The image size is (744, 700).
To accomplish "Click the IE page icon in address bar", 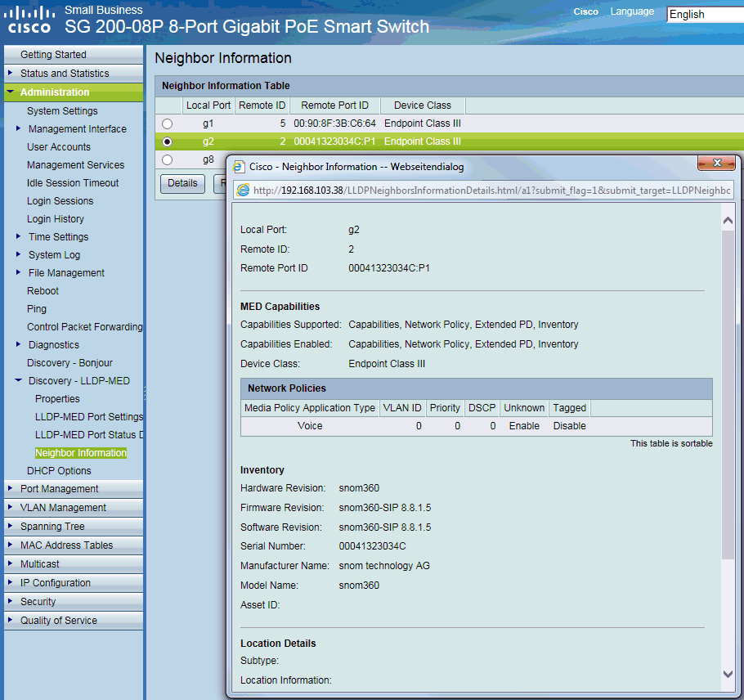I will click(x=243, y=190).
